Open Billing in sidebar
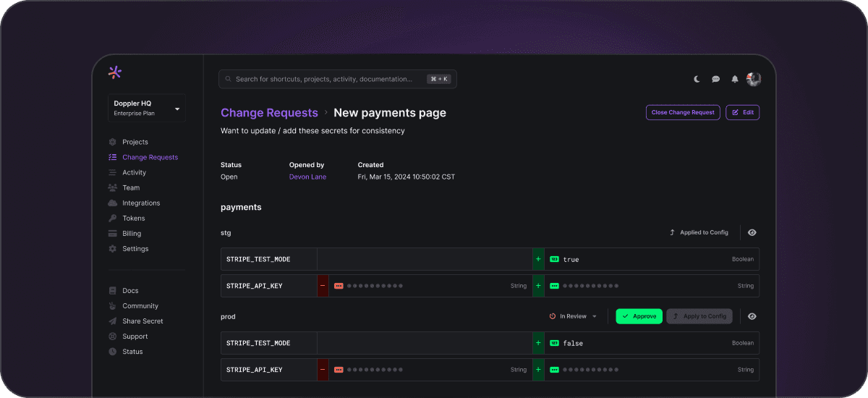Image resolution: width=868 pixels, height=398 pixels. point(124,233)
